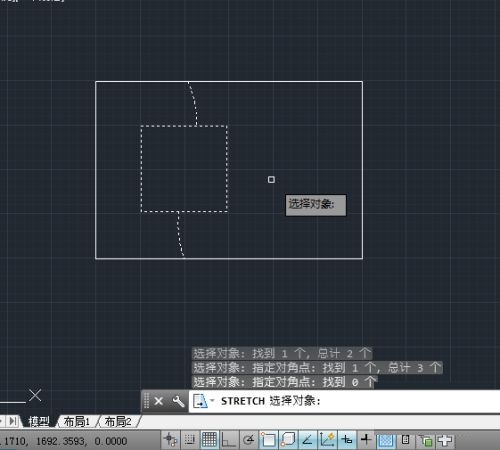Image resolution: width=500 pixels, height=450 pixels.
Task: Toggle 3D Object Snap icon
Action: click(288, 440)
